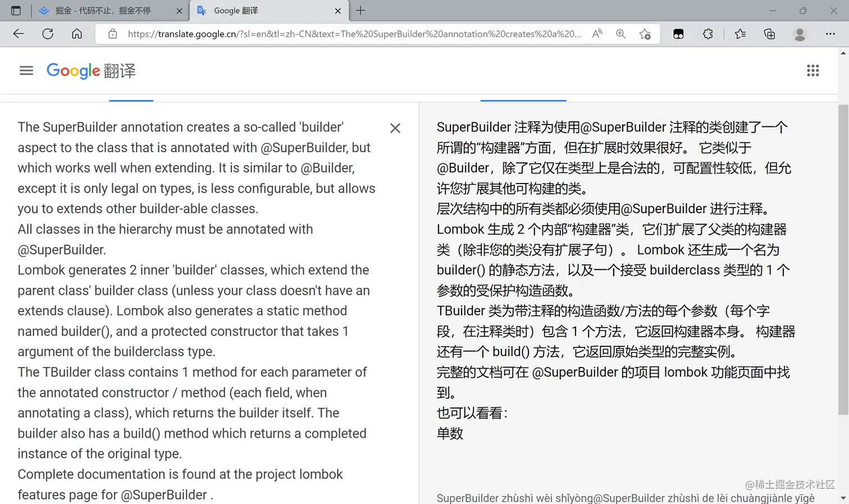The height and width of the screenshot is (504, 849).
Task: Click the pinyin romanization line at bottom
Action: (x=626, y=498)
